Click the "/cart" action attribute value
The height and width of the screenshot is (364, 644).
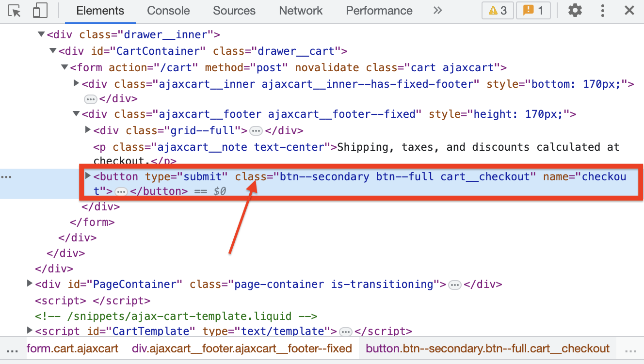click(x=176, y=67)
